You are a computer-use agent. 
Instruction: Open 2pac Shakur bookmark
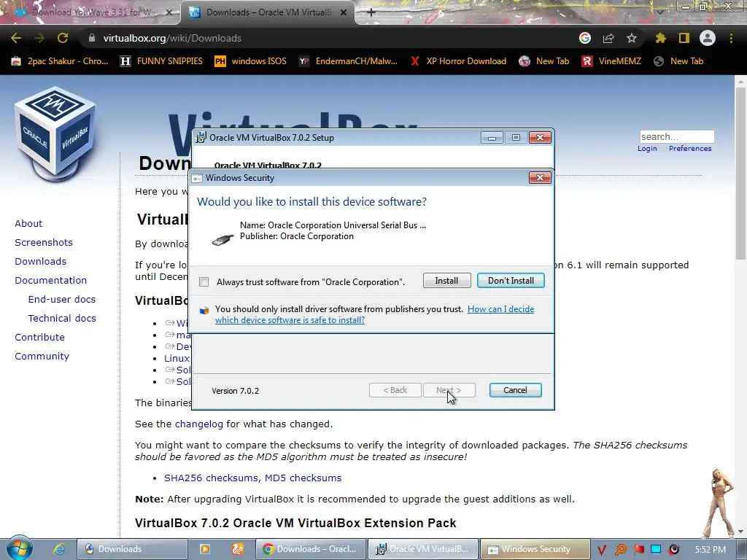coord(60,61)
